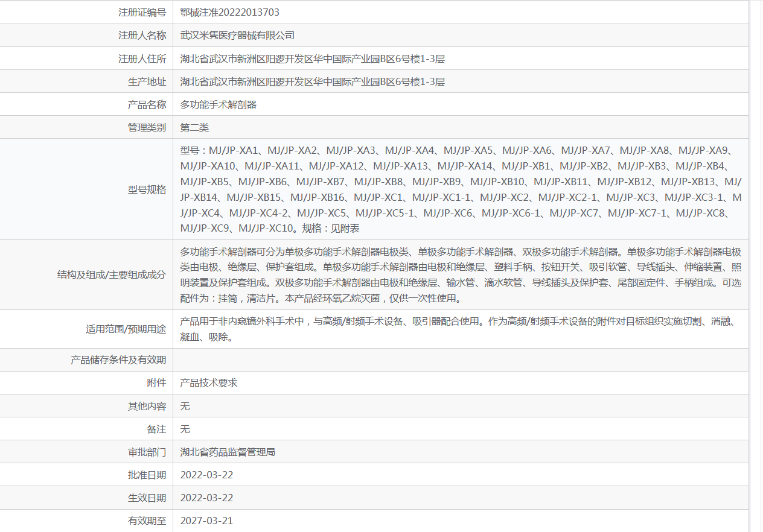Click the 审批部门 label
The image size is (763, 532).
click(x=147, y=452)
